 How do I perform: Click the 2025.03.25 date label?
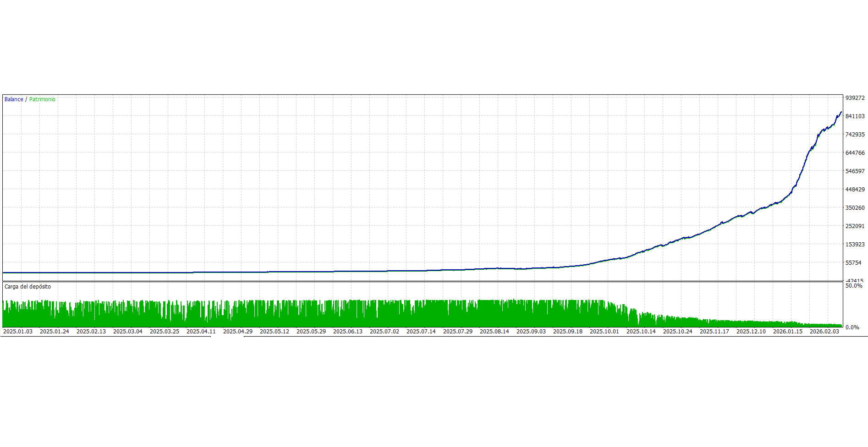tap(165, 332)
